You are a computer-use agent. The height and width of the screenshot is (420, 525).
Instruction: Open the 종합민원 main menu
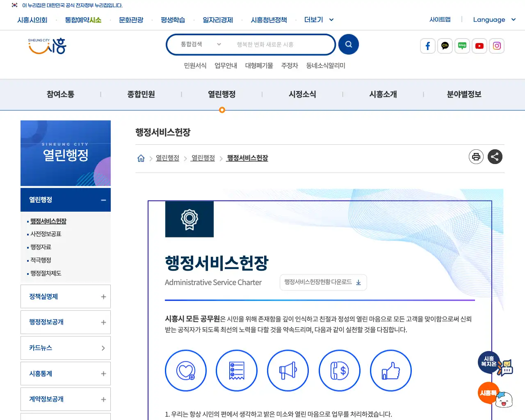click(x=141, y=94)
